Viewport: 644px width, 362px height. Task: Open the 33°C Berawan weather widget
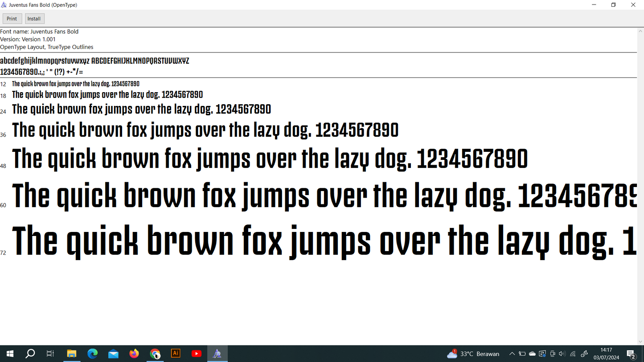tap(473, 354)
